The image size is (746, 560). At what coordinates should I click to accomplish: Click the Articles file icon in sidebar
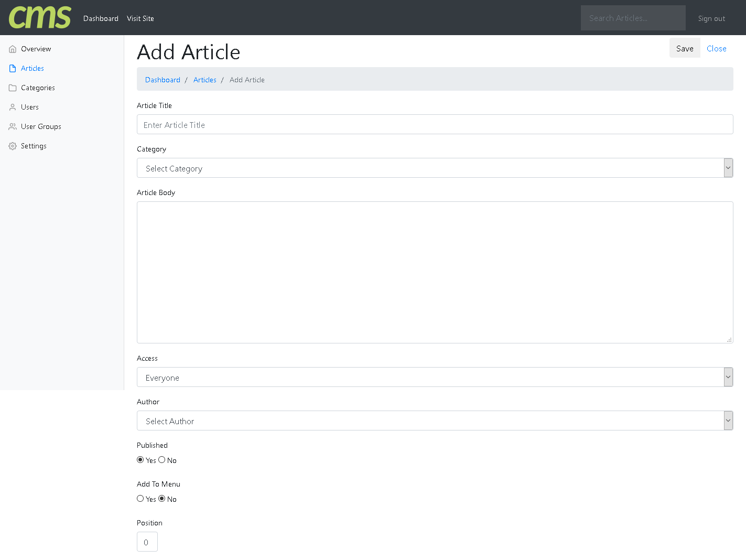pos(13,69)
